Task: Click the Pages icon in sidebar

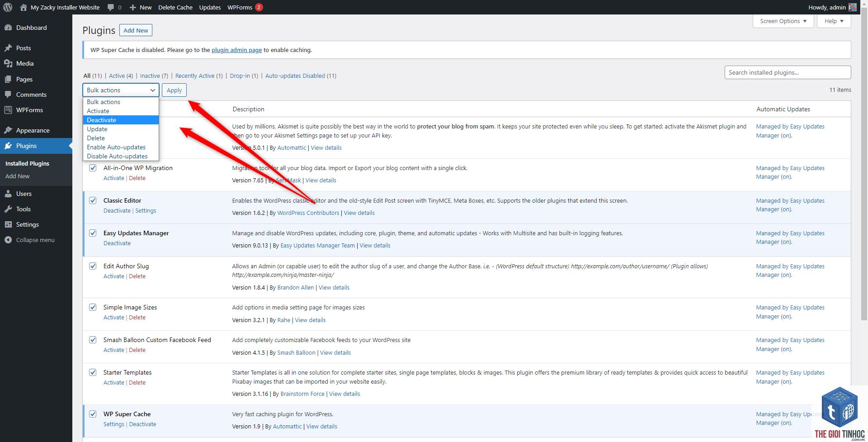Action: (8, 79)
